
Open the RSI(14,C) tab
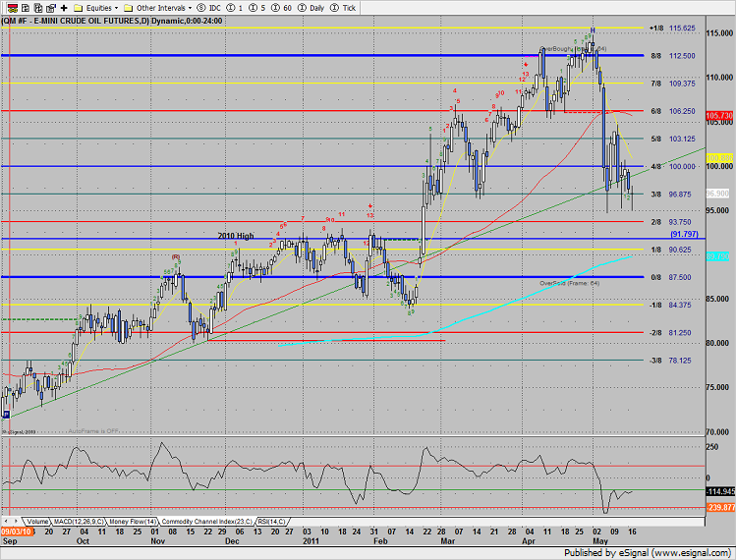(x=271, y=521)
